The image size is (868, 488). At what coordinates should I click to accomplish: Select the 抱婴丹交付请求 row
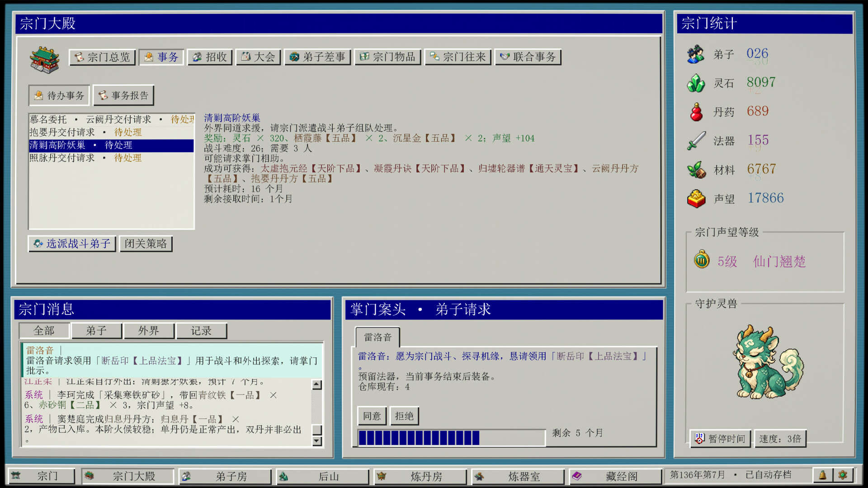coord(111,132)
